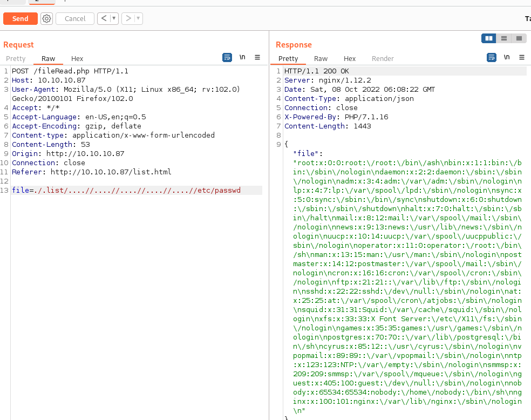The image size is (531, 420).
Task: Toggle non-printable characters in Response pane
Action: (507, 57)
